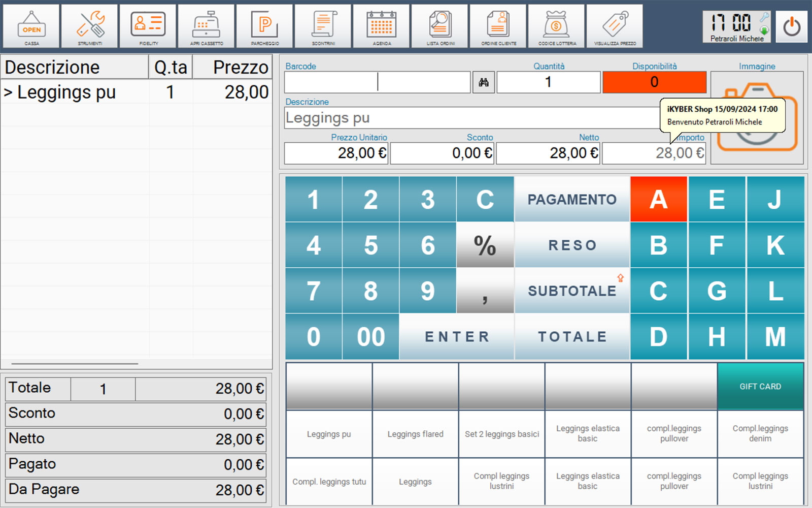Select the Leggings pu row in receipt list

point(136,92)
